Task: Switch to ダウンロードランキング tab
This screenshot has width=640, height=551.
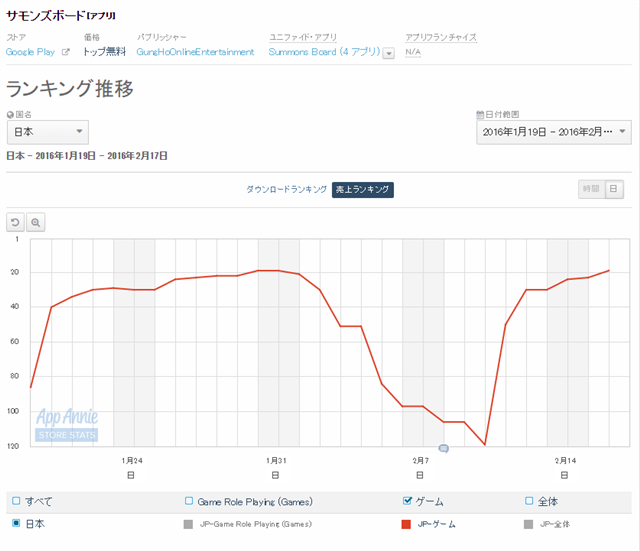Action: 286,189
